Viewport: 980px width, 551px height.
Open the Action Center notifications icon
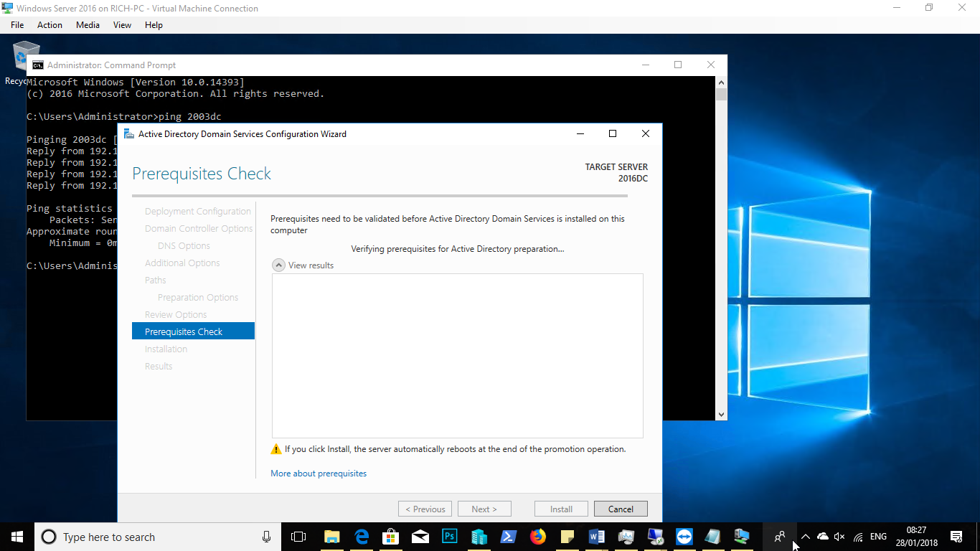[x=956, y=537]
